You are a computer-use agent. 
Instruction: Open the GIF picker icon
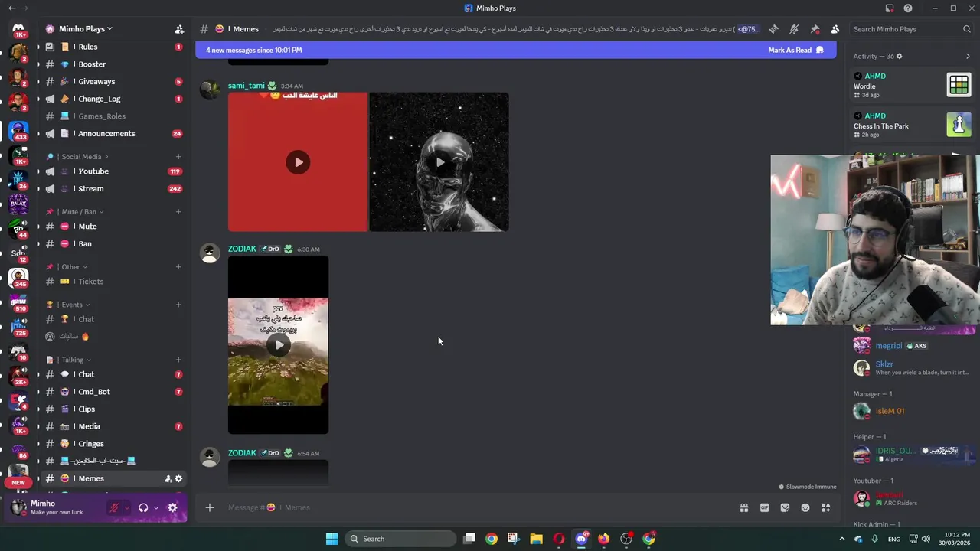(x=764, y=508)
